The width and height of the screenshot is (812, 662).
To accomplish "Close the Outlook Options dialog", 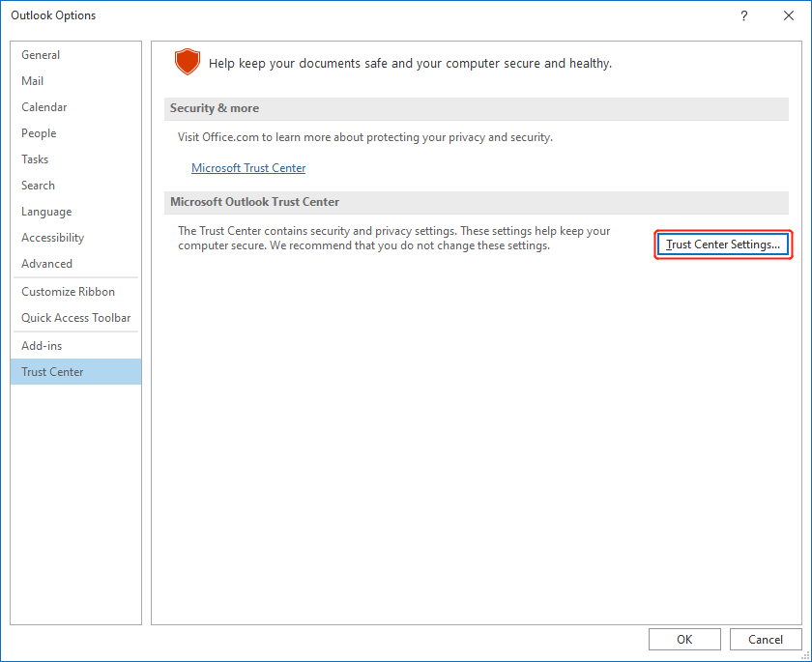I will (x=788, y=15).
